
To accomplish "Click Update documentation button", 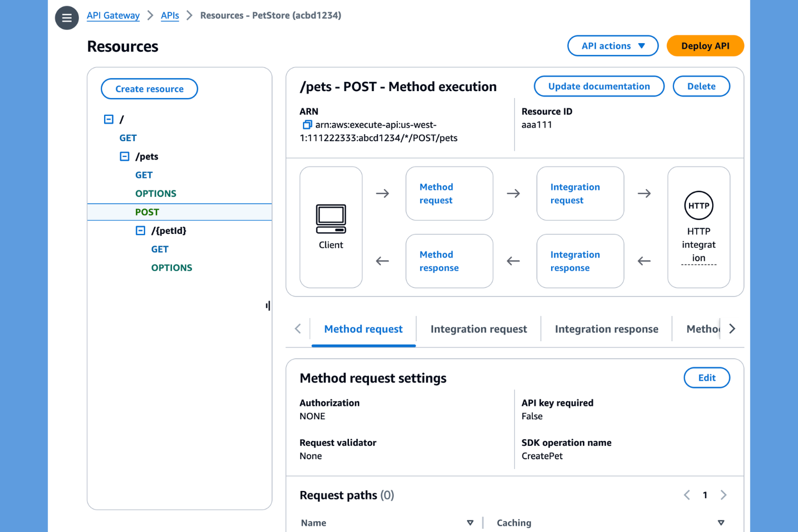I will click(x=599, y=86).
